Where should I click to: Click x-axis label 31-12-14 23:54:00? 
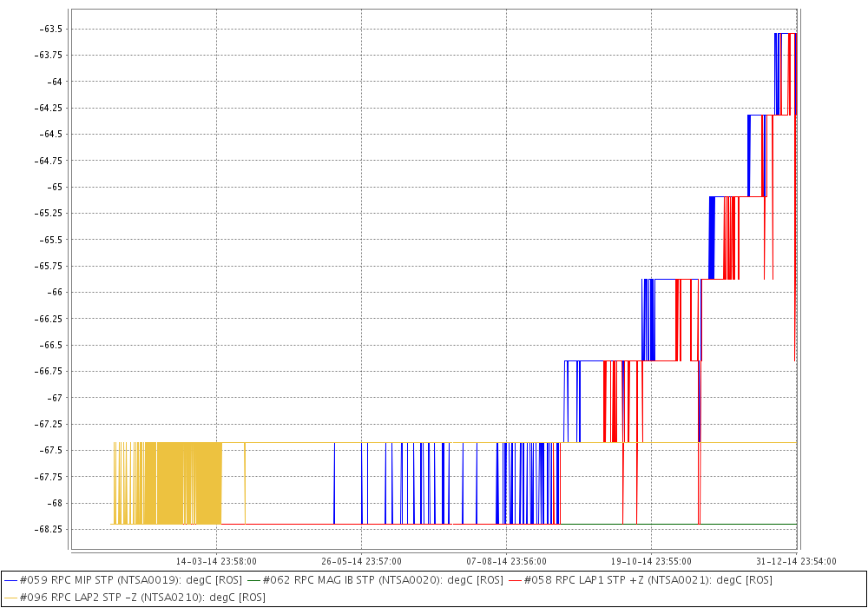click(x=796, y=561)
